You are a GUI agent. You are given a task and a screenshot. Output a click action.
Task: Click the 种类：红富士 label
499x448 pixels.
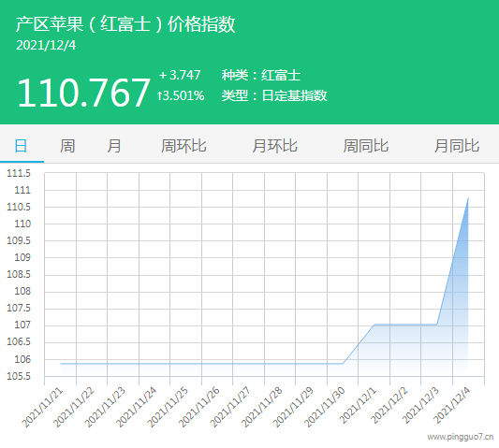click(261, 76)
